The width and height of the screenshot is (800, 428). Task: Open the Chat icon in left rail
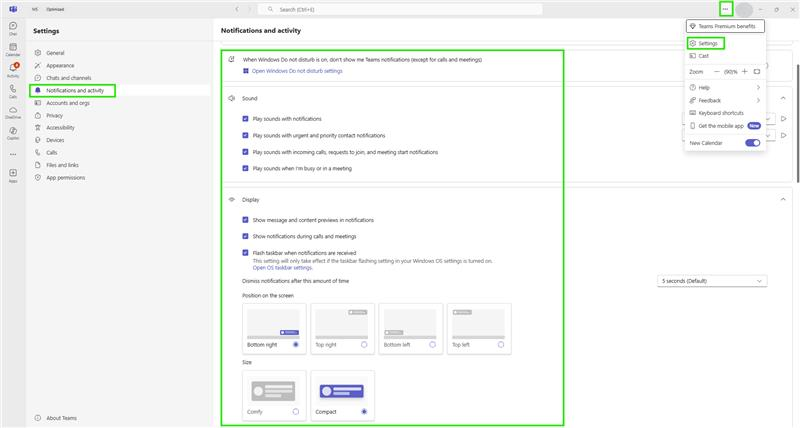(13, 28)
